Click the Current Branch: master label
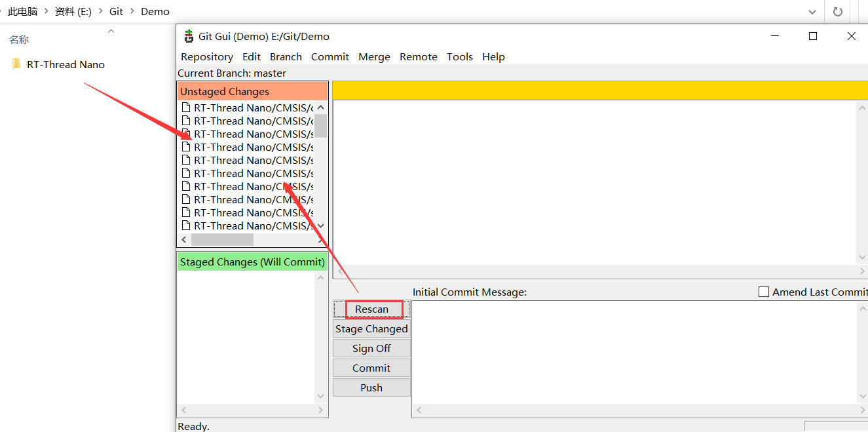Viewport: 868px width, 432px height. (232, 73)
